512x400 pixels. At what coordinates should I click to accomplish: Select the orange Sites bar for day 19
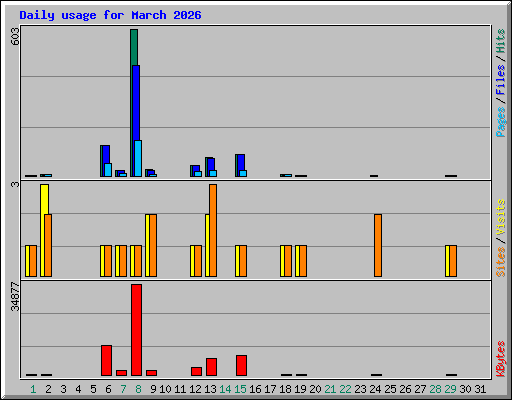coord(303,261)
